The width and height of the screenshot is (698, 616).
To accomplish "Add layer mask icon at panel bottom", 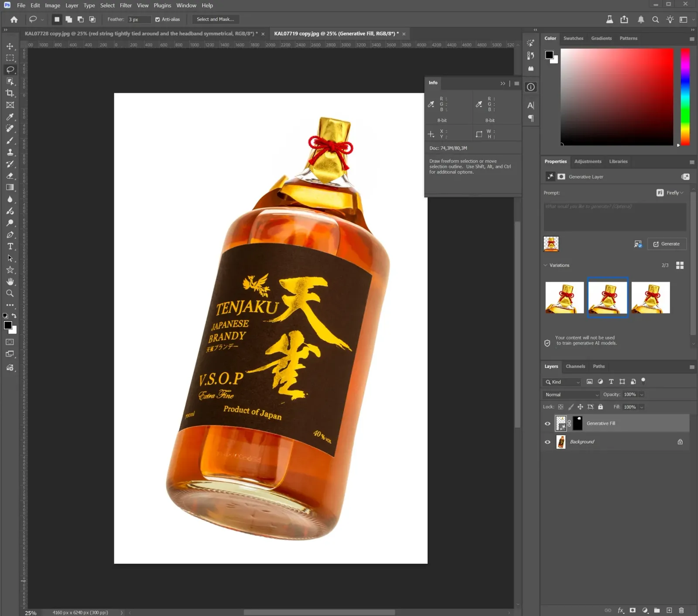I will pyautogui.click(x=633, y=610).
